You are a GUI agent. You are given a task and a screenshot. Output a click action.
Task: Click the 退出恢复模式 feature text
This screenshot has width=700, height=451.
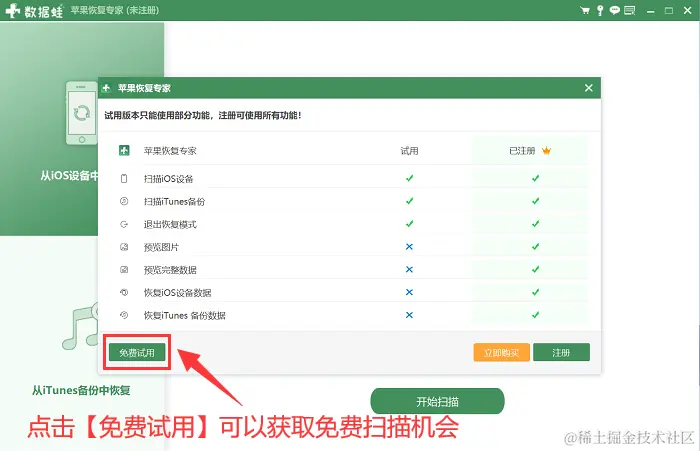click(170, 225)
